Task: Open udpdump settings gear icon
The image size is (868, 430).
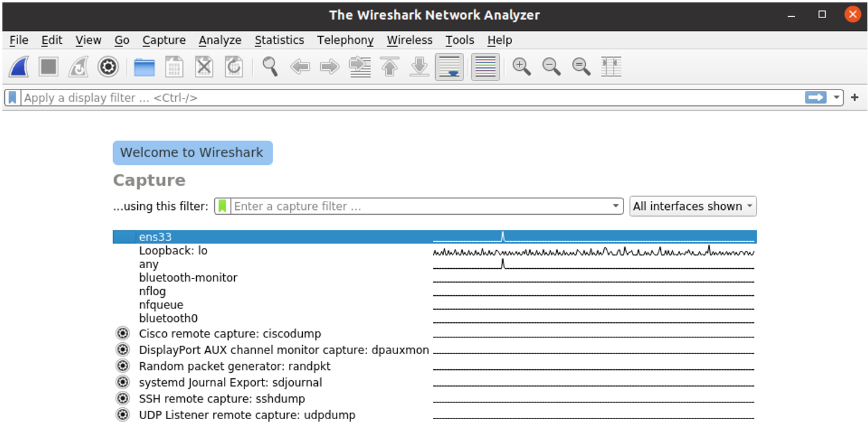Action: pos(123,414)
